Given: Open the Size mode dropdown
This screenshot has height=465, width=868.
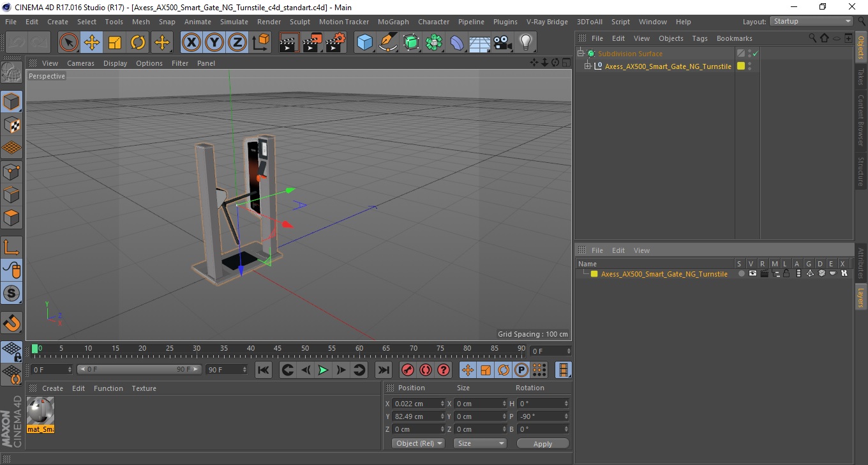Looking at the screenshot, I should click(x=480, y=443).
